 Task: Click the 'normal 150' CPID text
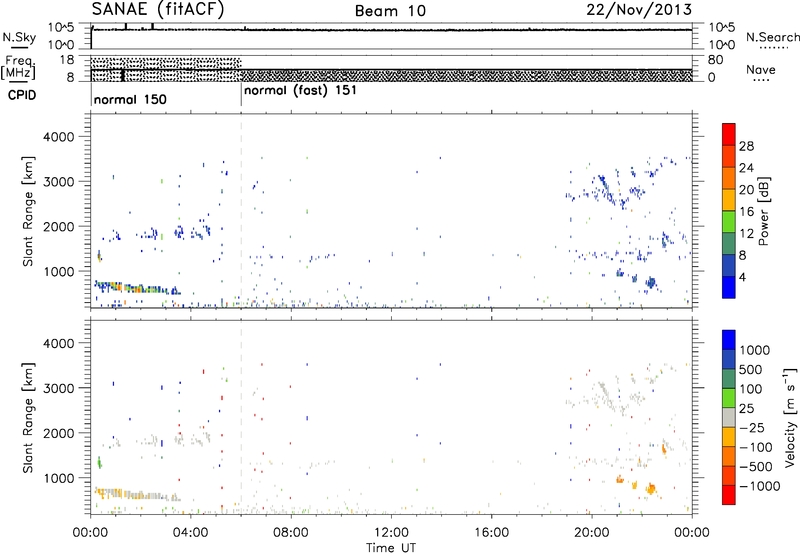tap(130, 99)
